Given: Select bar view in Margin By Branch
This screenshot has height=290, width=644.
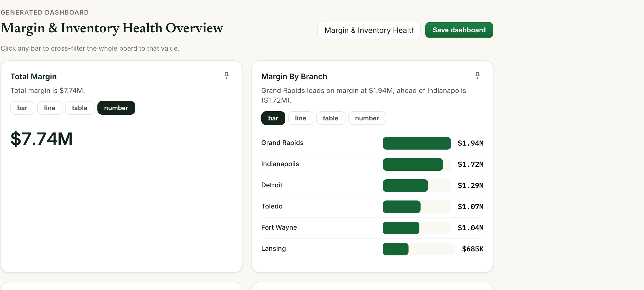Looking at the screenshot, I should pos(273,118).
